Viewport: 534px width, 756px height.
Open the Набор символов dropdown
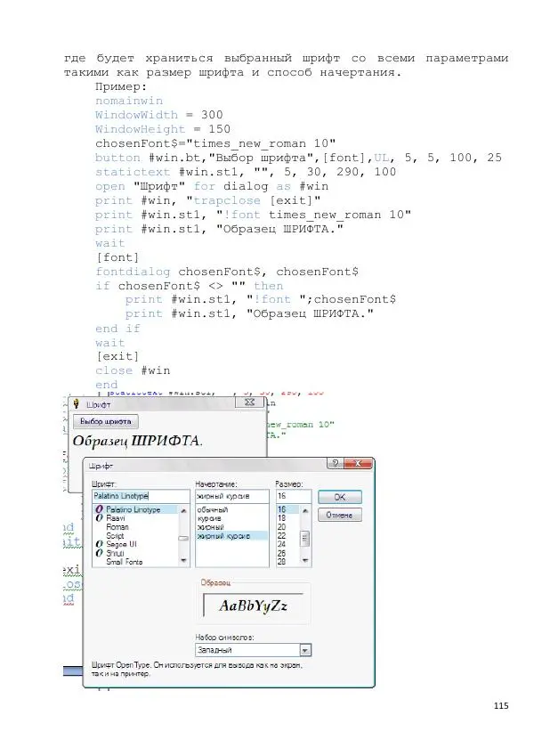[305, 650]
